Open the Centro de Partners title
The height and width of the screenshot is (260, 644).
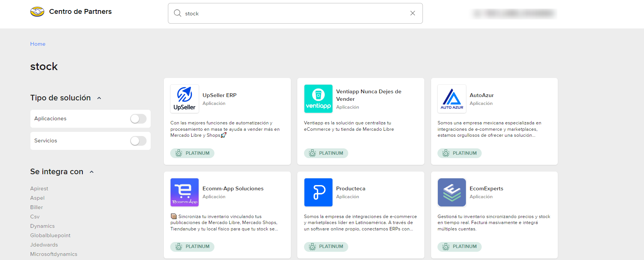click(80, 12)
